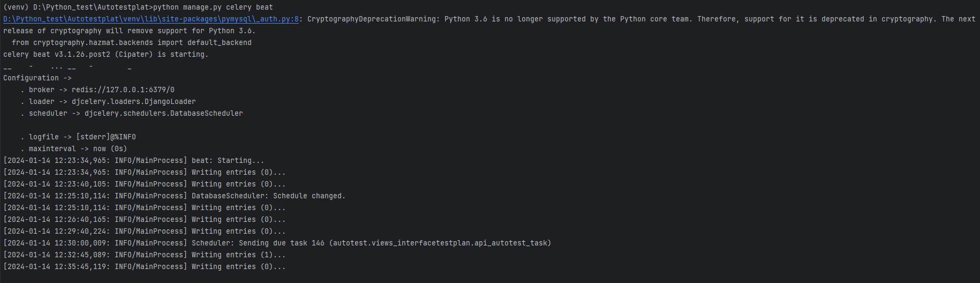The height and width of the screenshot is (283, 980).
Task: Click the 'beat: Starting...' log entry
Action: coord(228,161)
